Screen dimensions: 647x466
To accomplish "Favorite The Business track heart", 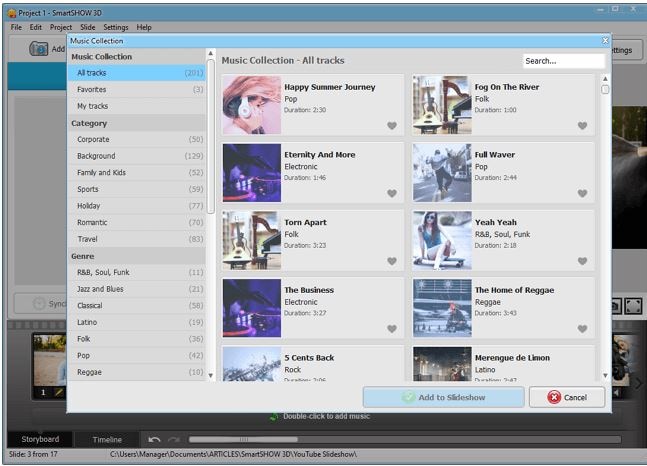I will [392, 329].
